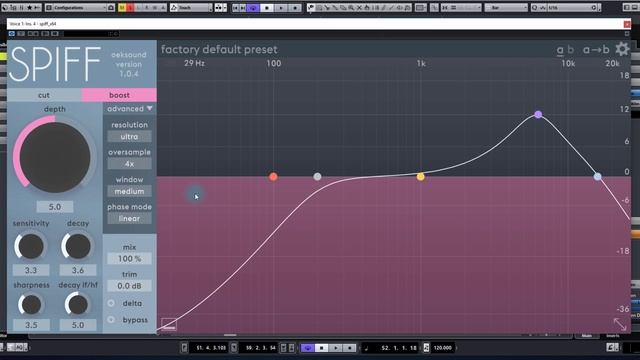Select the Object Selection arrow tool
The image size is (640, 360).
click(x=311, y=8)
